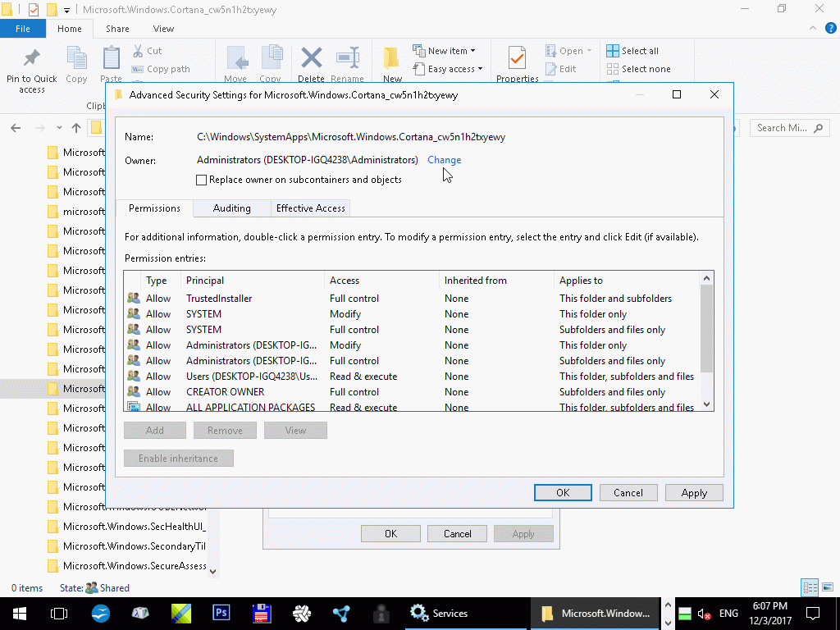Click the permission list scroll down arrow
Viewport: 840px width, 630px height.
tap(706, 404)
